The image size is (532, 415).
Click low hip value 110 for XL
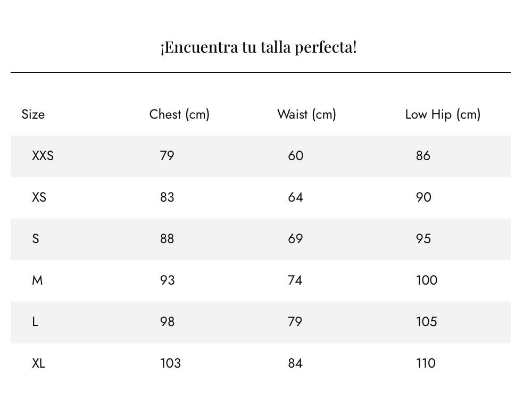tap(426, 363)
